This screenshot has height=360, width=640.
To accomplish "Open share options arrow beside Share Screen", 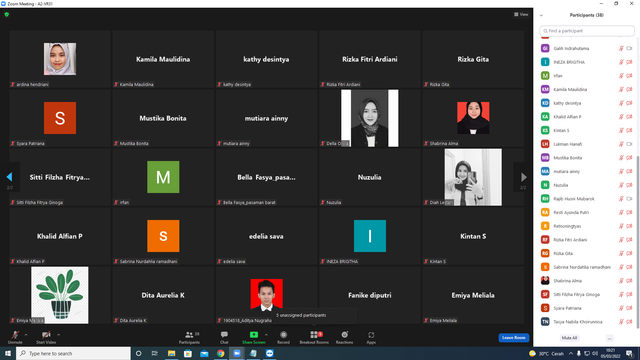I will click(267, 335).
